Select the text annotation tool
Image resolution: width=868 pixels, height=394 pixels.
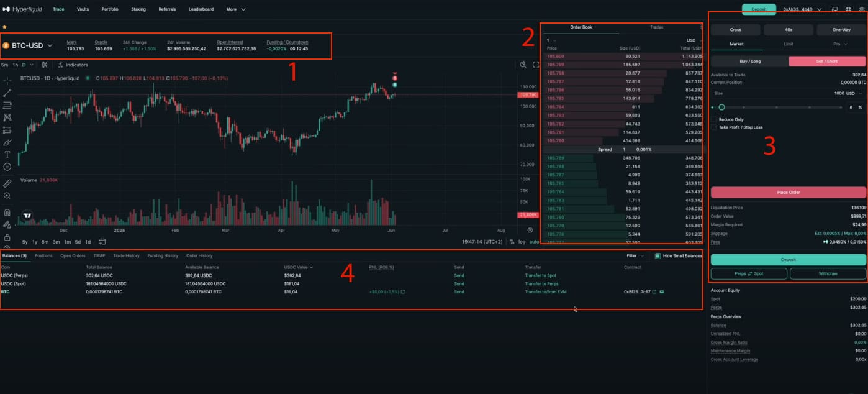coord(7,155)
